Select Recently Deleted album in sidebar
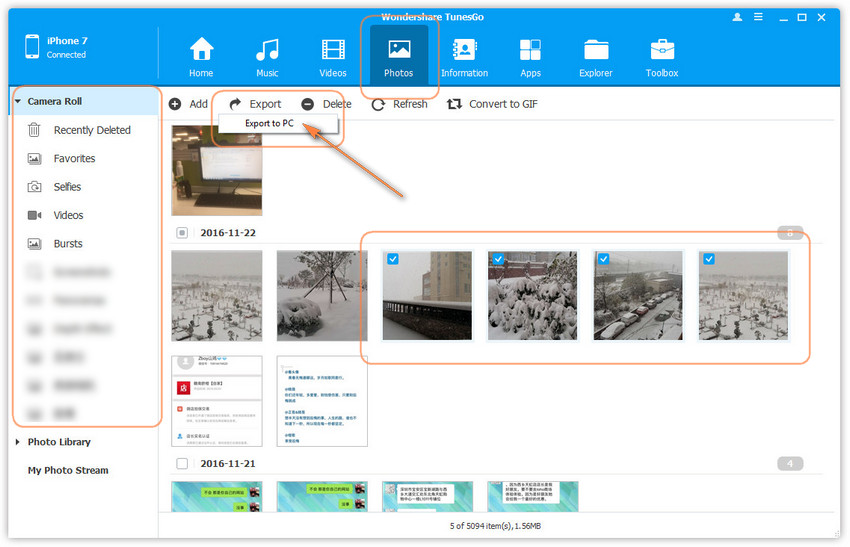Screen dimensions: 850x547 [x=91, y=130]
